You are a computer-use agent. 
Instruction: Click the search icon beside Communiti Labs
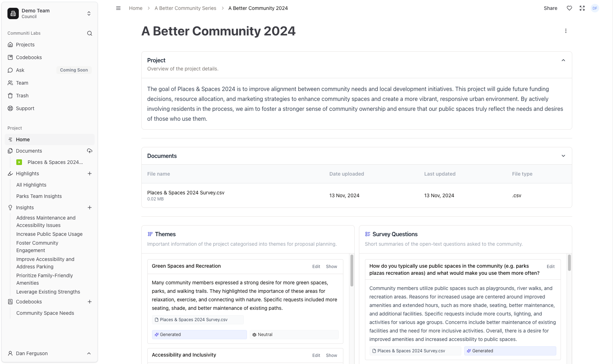pos(90,33)
